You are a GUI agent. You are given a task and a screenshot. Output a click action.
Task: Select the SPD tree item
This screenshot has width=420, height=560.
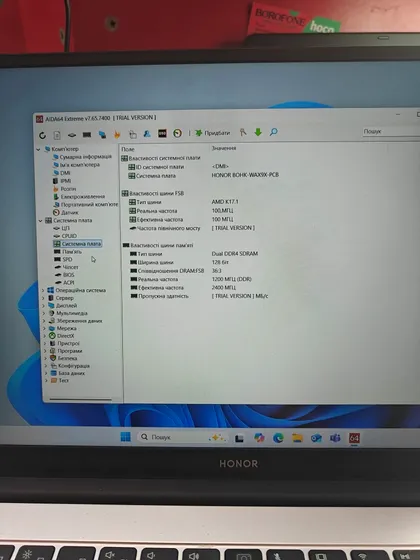point(63,259)
